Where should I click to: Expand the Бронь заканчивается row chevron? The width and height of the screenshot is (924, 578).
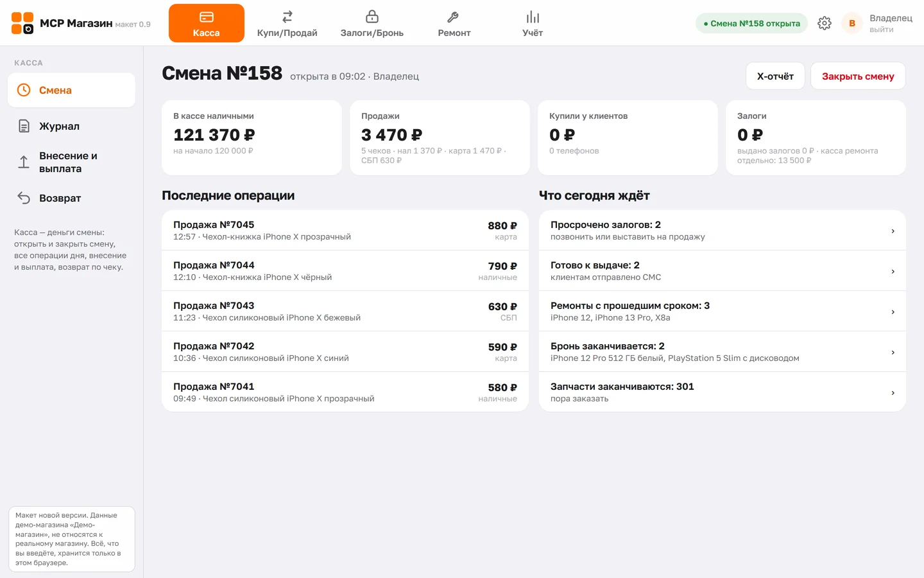893,352
